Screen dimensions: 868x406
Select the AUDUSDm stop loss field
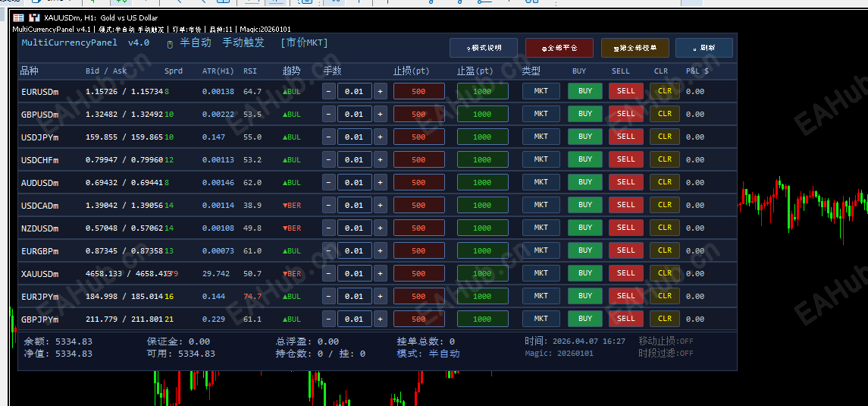tap(419, 182)
